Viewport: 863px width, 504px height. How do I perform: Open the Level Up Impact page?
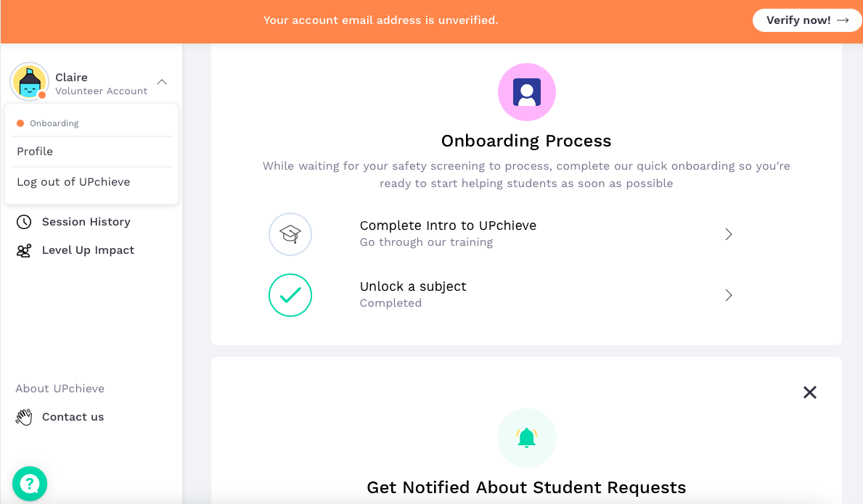click(x=88, y=250)
